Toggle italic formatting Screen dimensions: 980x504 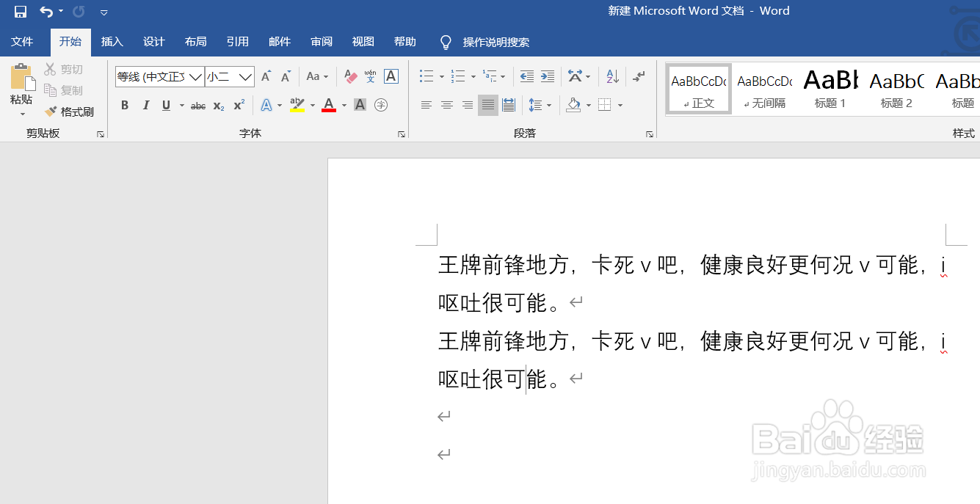pyautogui.click(x=145, y=106)
